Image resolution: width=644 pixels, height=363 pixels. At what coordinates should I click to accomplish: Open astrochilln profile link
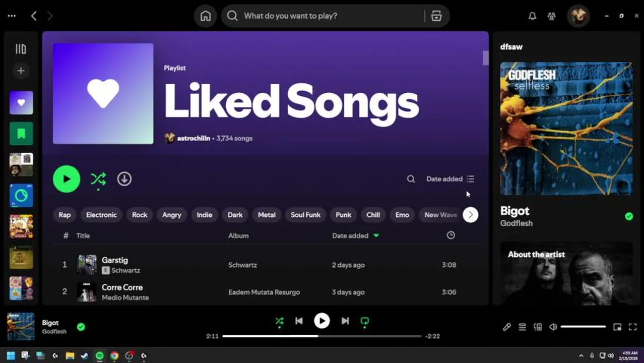coord(194,138)
